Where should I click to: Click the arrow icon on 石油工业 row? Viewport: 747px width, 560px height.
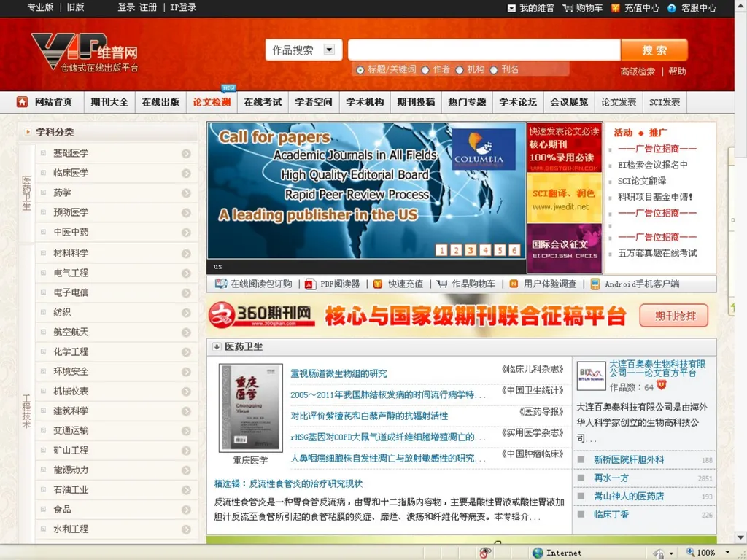186,489
